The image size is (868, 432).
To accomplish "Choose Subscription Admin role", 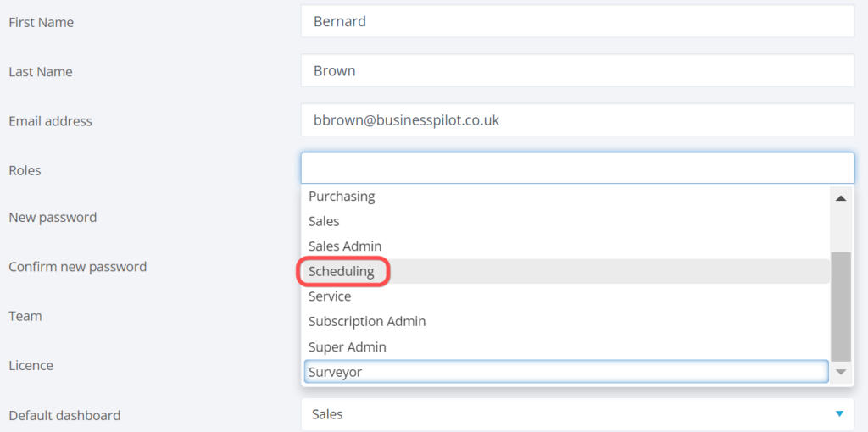I will pyautogui.click(x=367, y=322).
